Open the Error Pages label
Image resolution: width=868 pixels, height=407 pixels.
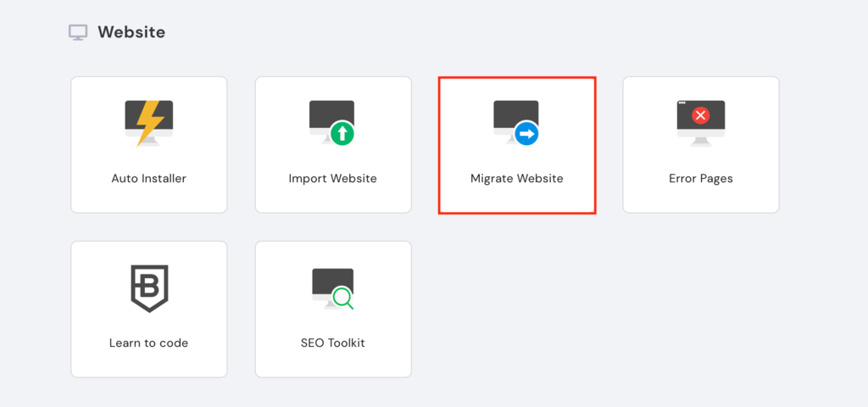701,179
